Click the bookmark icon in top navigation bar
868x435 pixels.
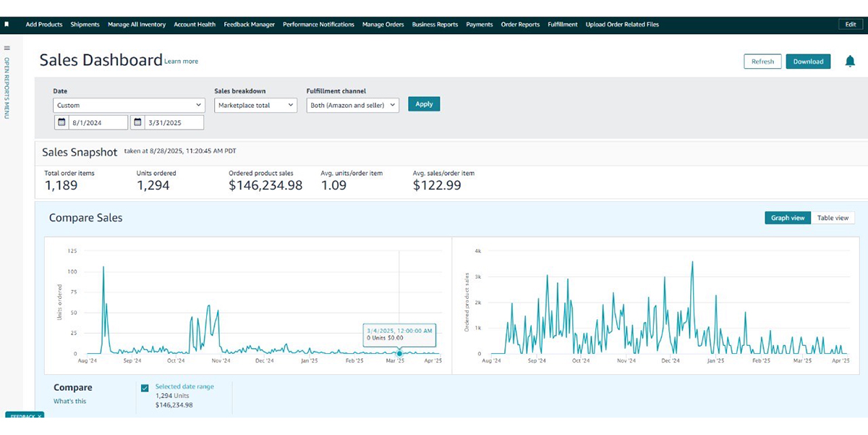point(7,24)
